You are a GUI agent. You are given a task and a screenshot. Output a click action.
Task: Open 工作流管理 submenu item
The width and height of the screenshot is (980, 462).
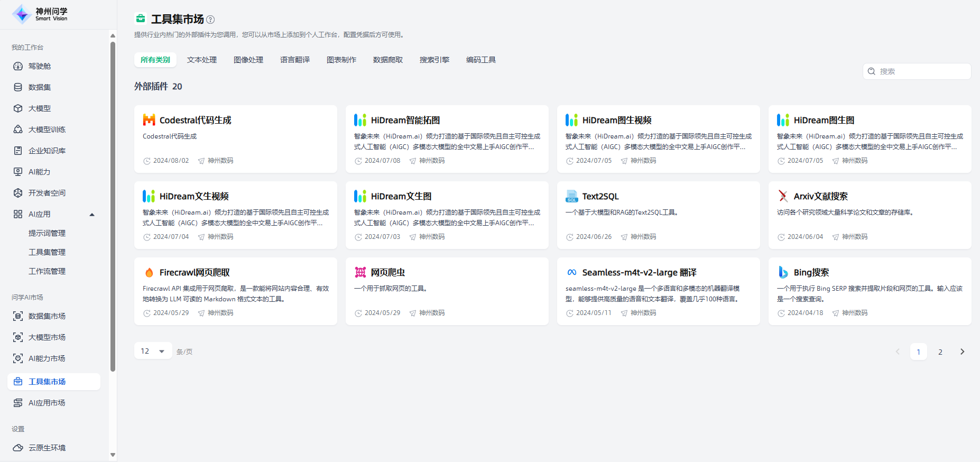pos(47,271)
